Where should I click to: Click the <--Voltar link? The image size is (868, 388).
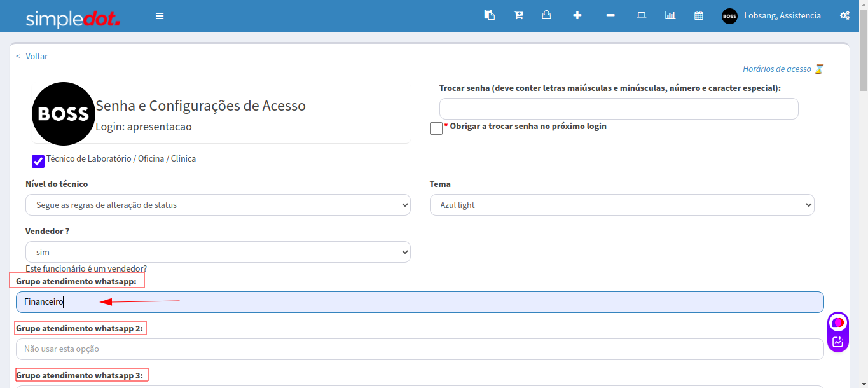[32, 56]
